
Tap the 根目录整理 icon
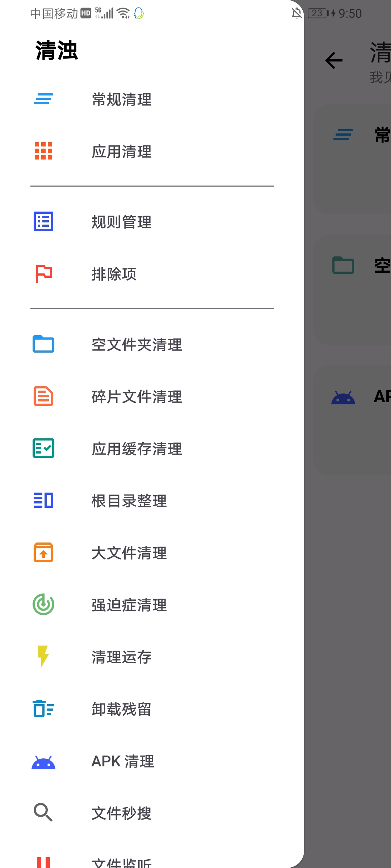[43, 500]
